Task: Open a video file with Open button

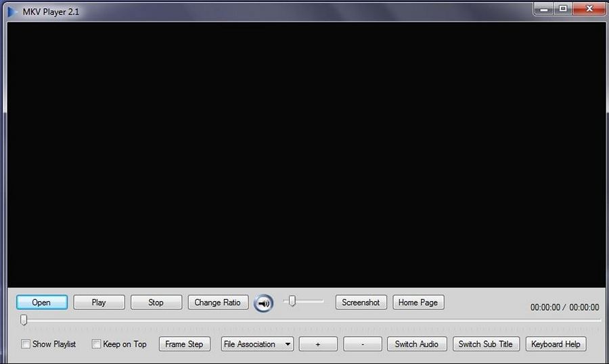Action: pyautogui.click(x=42, y=302)
